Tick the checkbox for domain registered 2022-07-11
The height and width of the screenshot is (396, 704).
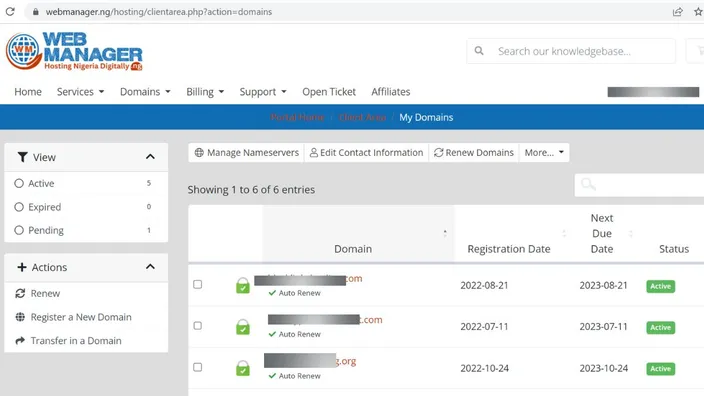198,326
